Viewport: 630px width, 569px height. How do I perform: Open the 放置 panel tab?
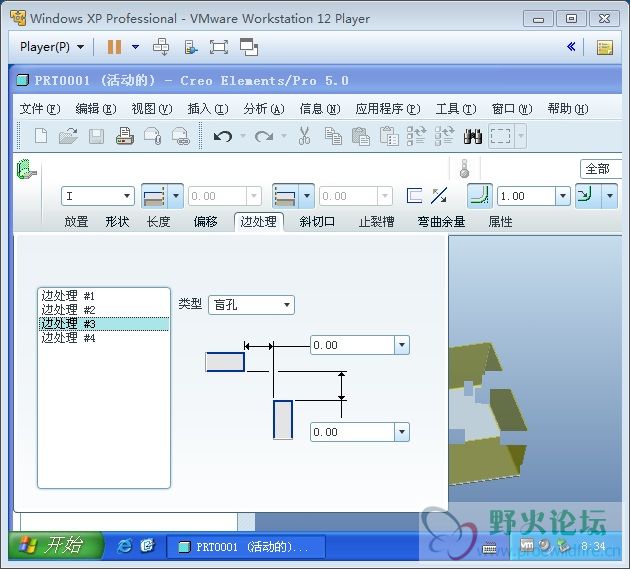coord(76,222)
